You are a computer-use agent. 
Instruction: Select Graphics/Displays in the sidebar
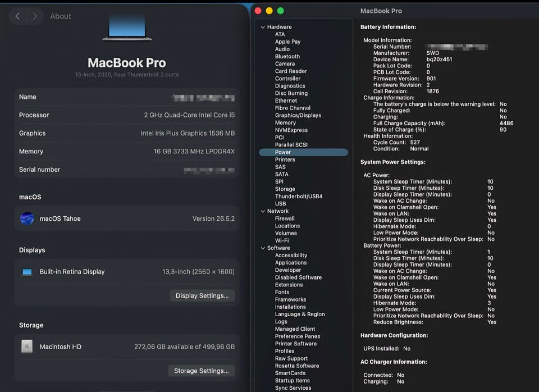298,116
